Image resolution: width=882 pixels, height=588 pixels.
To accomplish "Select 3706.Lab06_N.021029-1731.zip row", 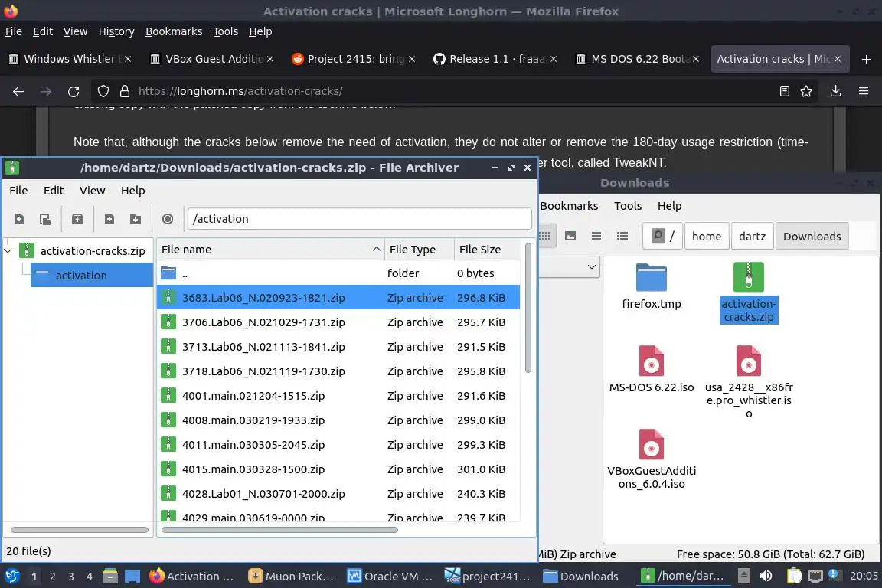I will [338, 322].
